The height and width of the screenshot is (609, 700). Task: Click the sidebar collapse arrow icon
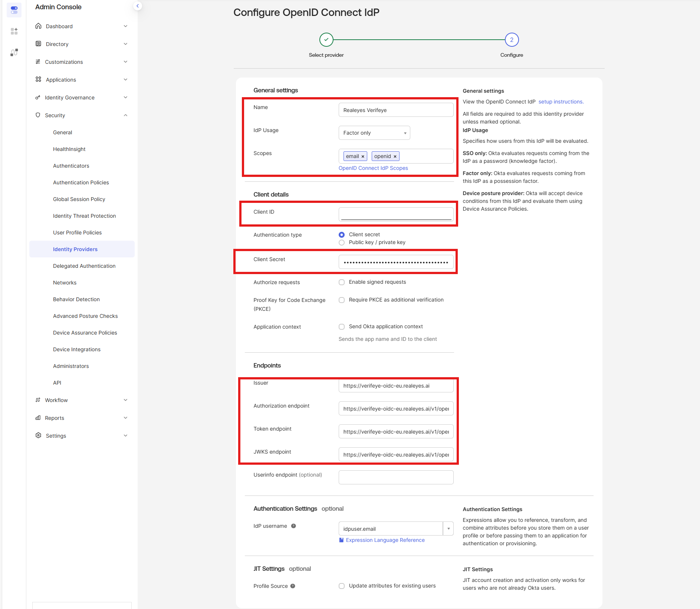138,6
